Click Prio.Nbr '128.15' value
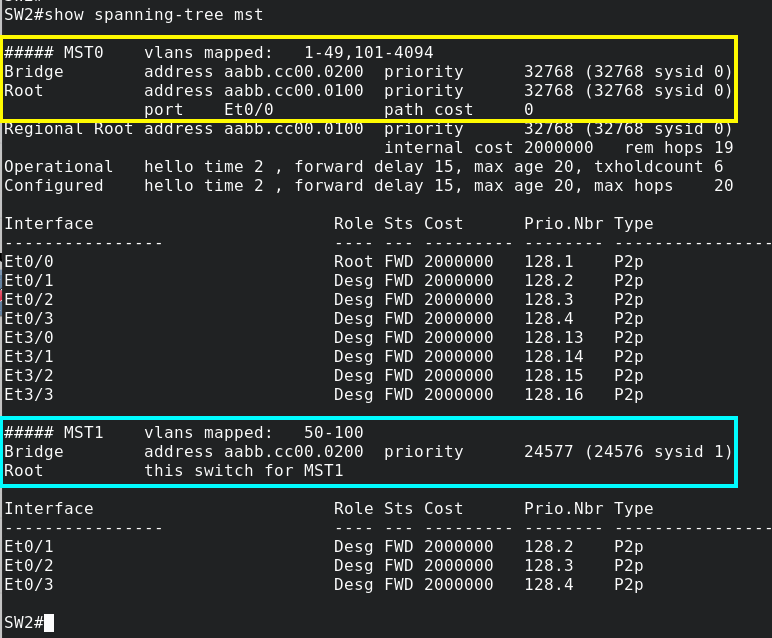Screen dimensions: 772x638 pyautogui.click(x=553, y=375)
